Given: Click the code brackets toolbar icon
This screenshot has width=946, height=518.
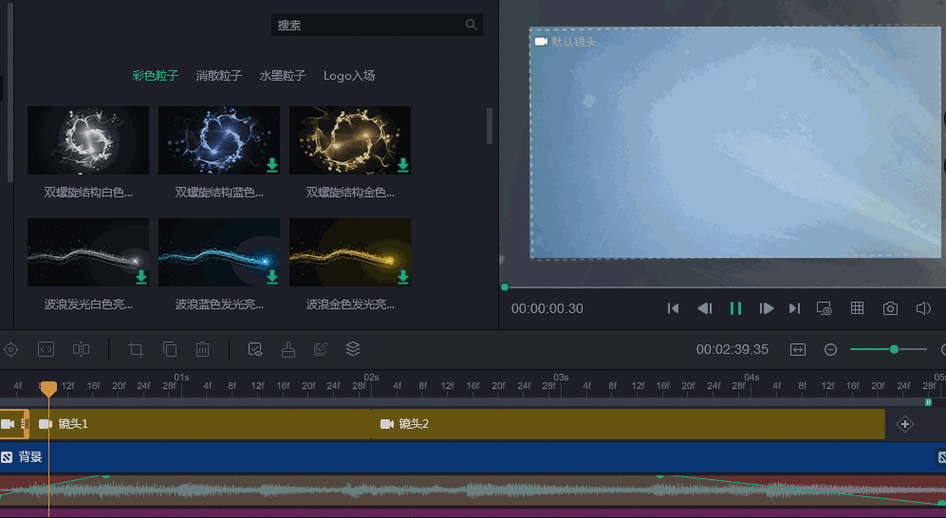Looking at the screenshot, I should pos(46,349).
